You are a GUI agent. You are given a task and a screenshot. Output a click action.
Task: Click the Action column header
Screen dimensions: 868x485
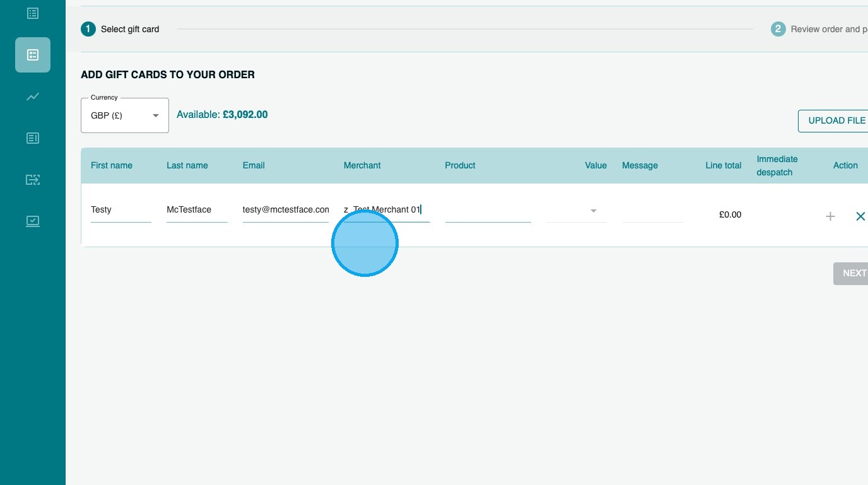[x=845, y=165]
